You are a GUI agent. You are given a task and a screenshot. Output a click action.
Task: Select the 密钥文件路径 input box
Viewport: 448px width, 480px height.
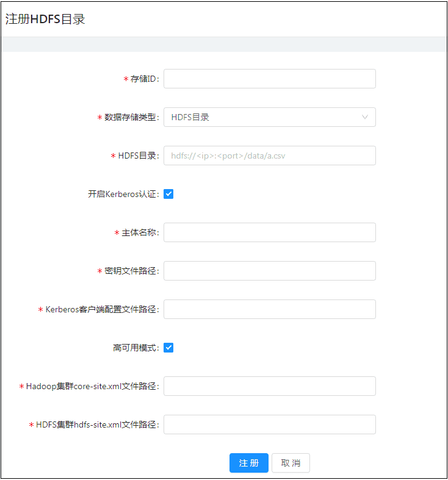coord(269,271)
